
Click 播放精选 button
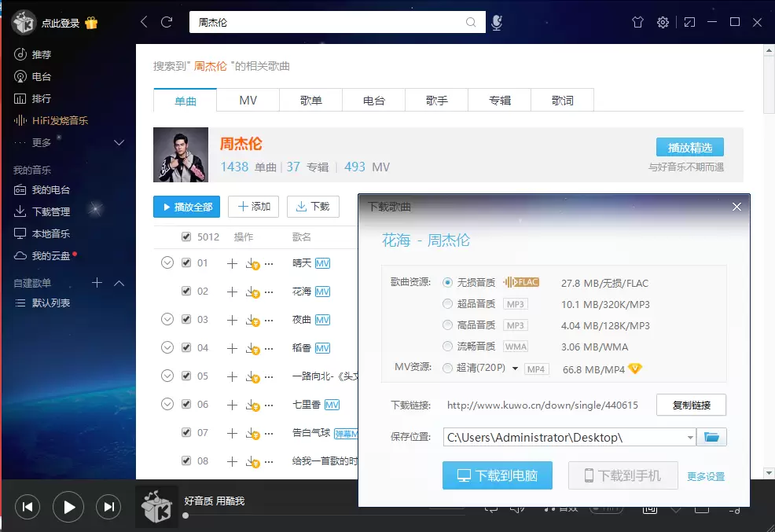click(x=690, y=147)
